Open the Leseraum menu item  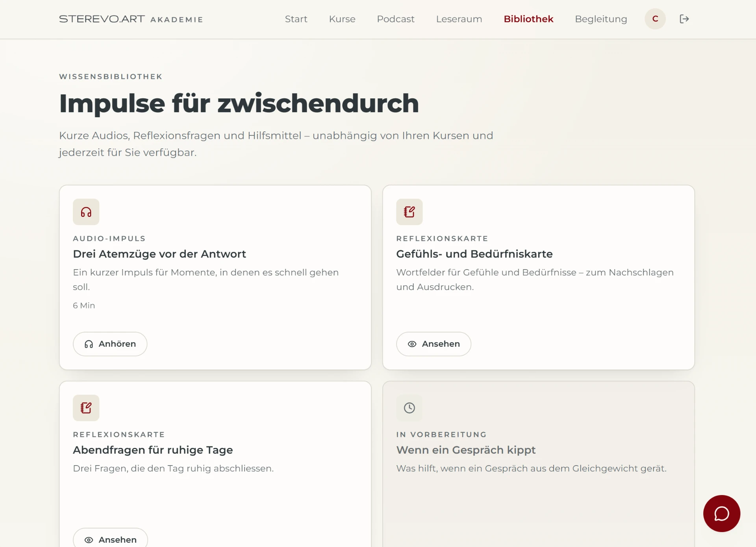pos(459,19)
